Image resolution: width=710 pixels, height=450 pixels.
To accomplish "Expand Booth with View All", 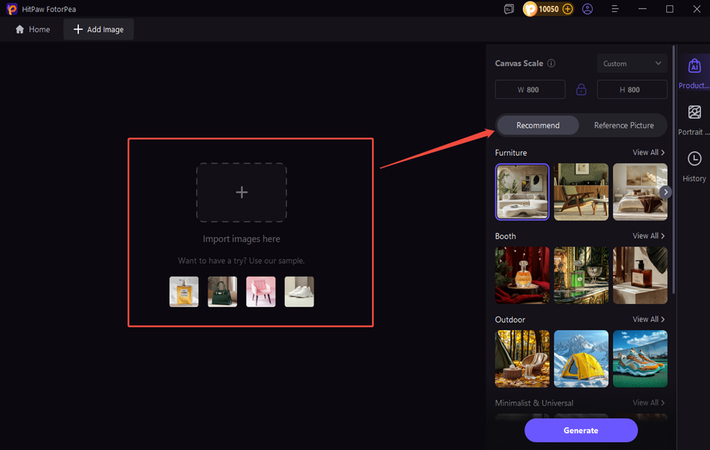I will coord(648,236).
